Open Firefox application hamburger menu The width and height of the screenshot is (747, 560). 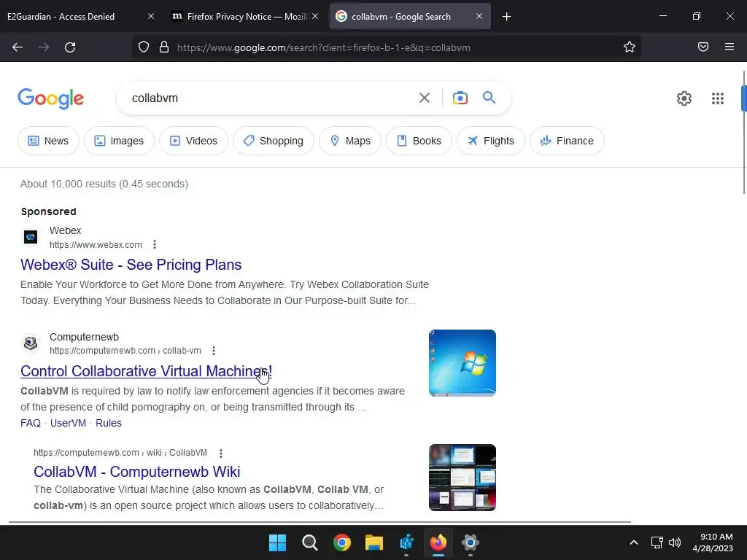pos(729,47)
